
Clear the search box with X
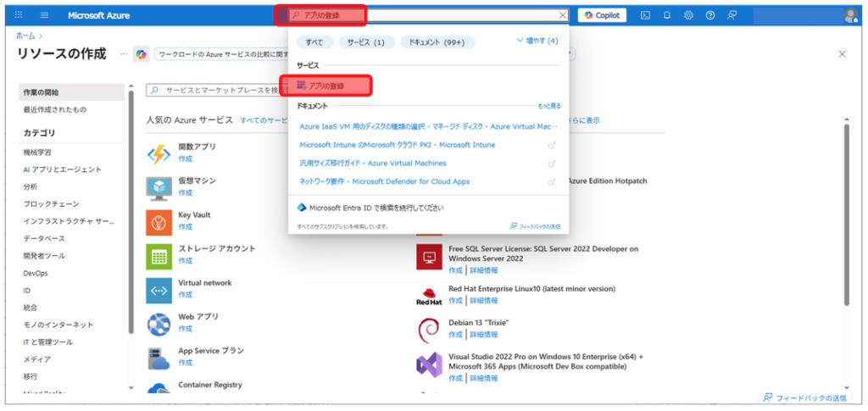[x=563, y=15]
